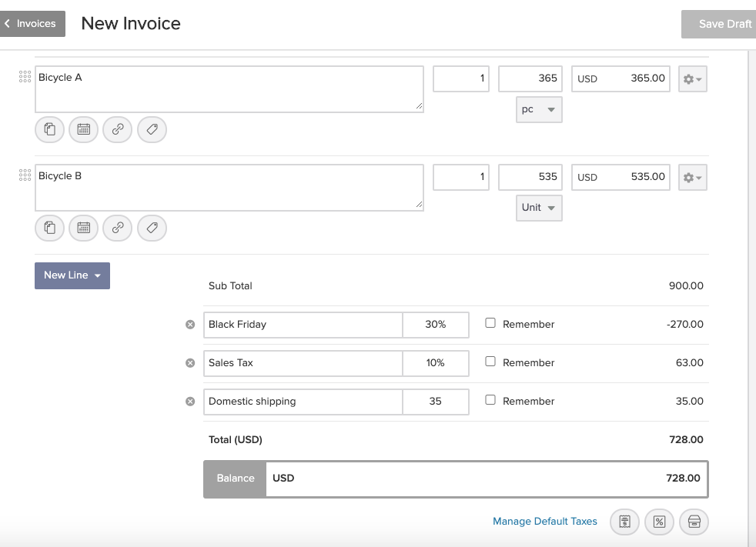The height and width of the screenshot is (547, 756).
Task: Click the Save Draft button
Action: (x=719, y=24)
